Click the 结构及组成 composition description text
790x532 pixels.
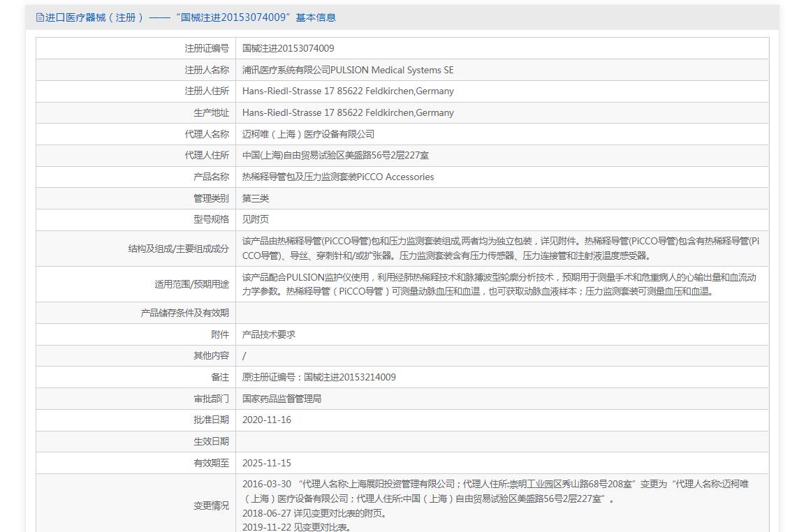500,248
